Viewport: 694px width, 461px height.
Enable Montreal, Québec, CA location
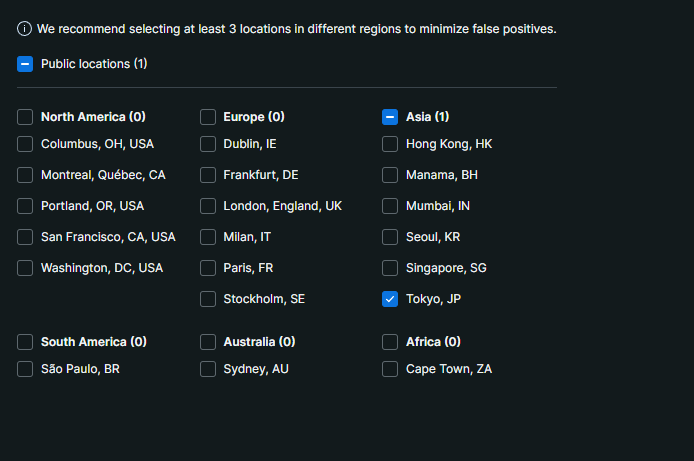[x=25, y=175]
